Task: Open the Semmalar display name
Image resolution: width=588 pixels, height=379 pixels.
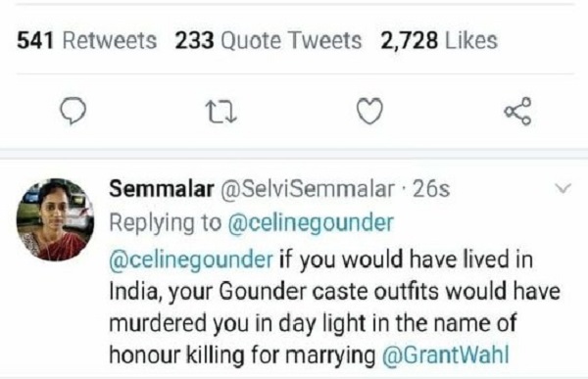Action: pos(162,189)
